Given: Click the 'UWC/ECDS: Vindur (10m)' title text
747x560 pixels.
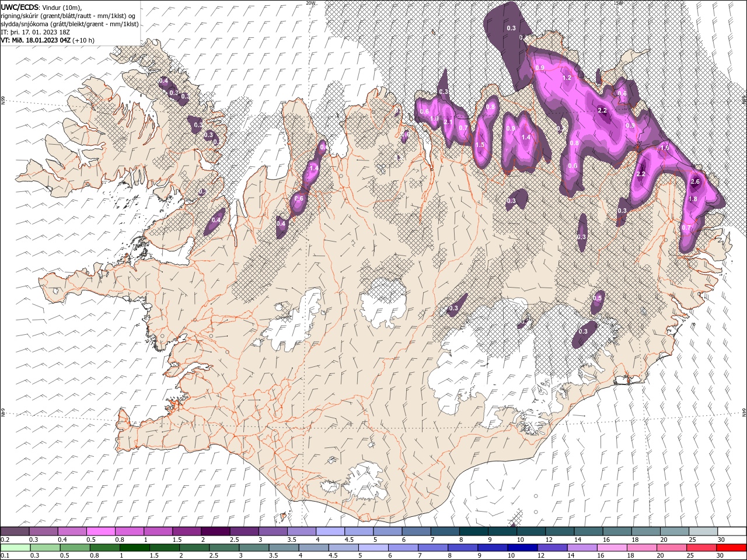Looking at the screenshot, I should (41, 7).
